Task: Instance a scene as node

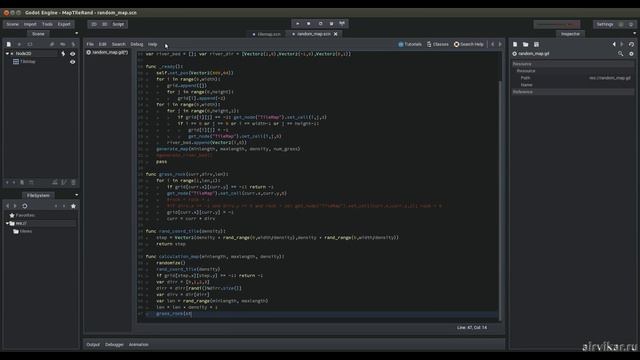Action: (x=19, y=44)
